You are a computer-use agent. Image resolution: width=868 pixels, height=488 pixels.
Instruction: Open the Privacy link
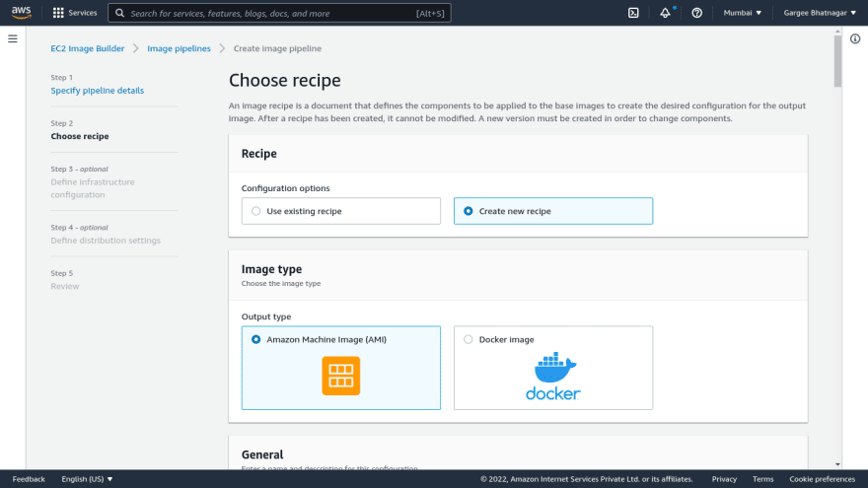tap(724, 479)
